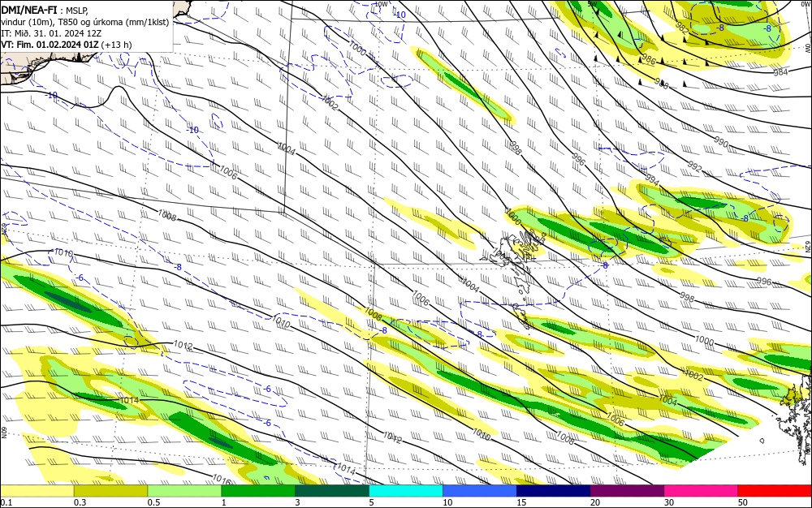Viewport: 812px width, 508px height.
Task: Click the legend value "20"
Action: point(595,502)
